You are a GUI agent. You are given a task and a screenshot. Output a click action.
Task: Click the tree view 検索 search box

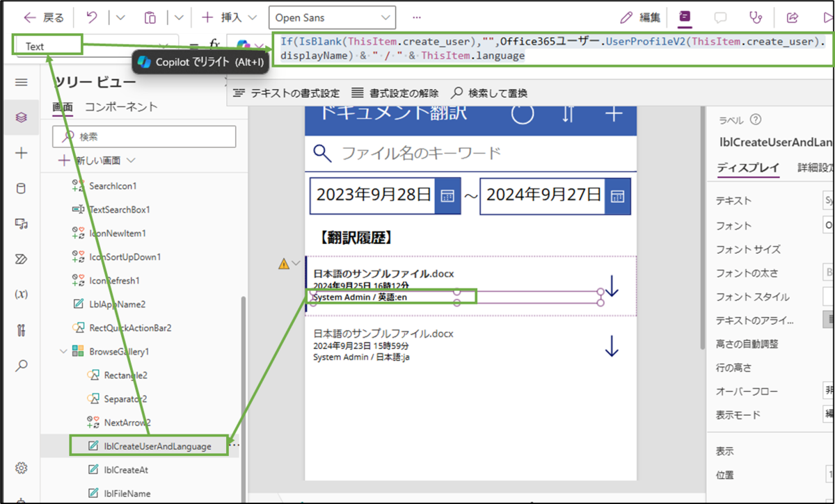pos(145,137)
